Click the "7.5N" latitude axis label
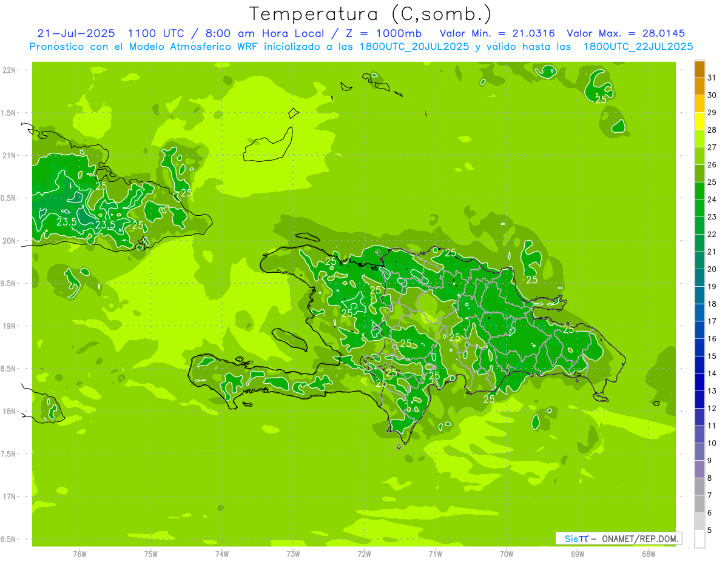Viewport: 728px width, 562px height. (9, 454)
